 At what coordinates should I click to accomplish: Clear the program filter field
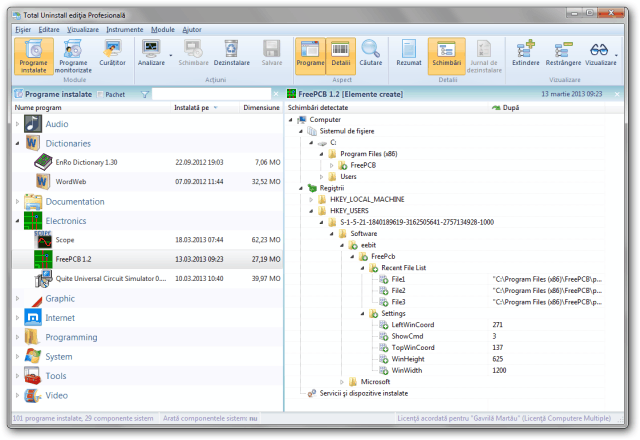(276, 94)
